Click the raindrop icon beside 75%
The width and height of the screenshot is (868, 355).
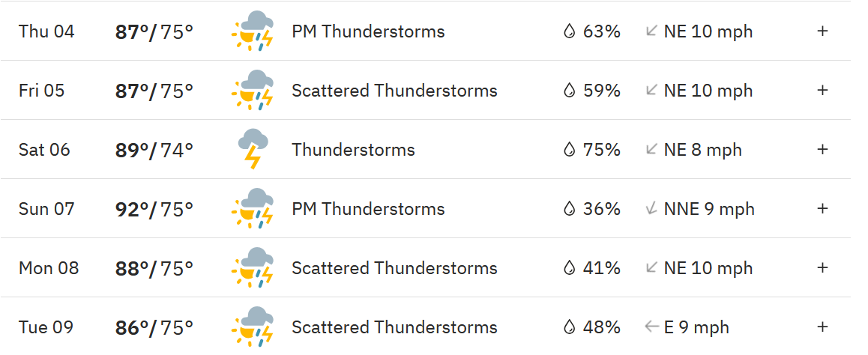[569, 150]
